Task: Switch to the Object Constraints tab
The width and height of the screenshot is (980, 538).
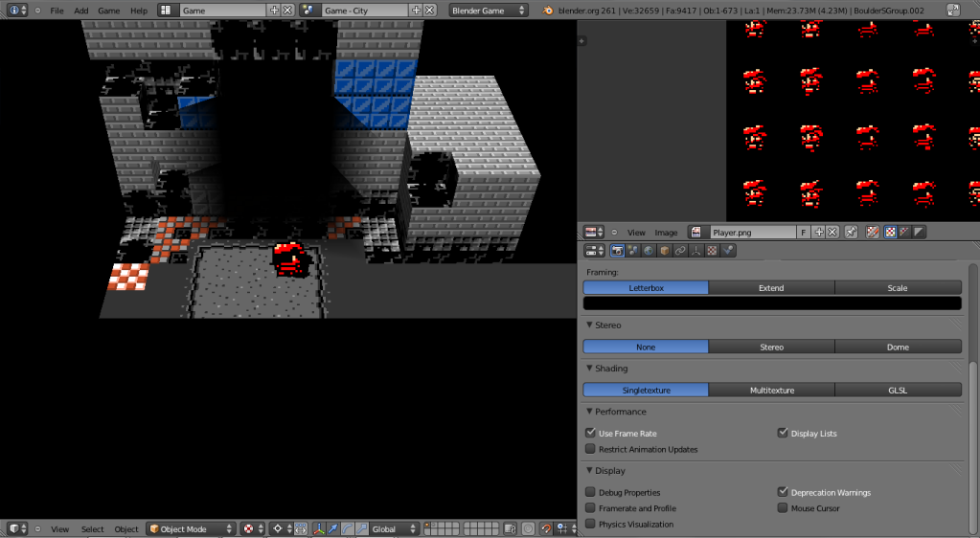Action: click(x=680, y=251)
